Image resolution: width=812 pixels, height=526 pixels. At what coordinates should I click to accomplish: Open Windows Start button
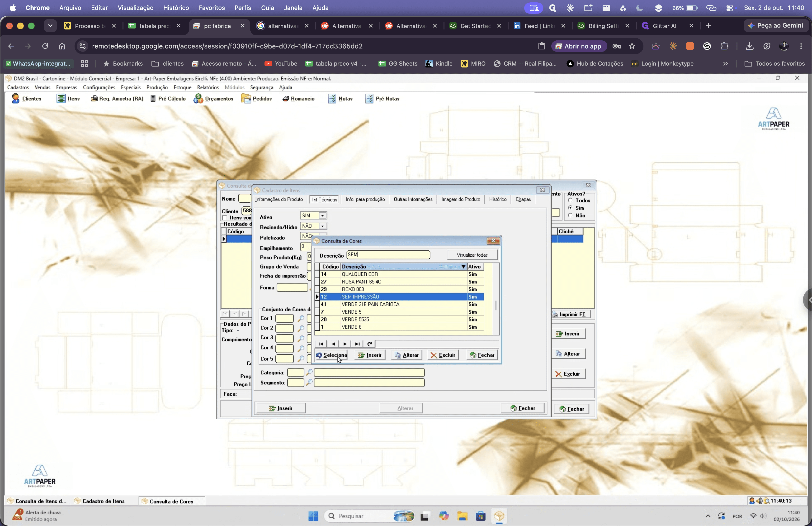[x=313, y=516]
